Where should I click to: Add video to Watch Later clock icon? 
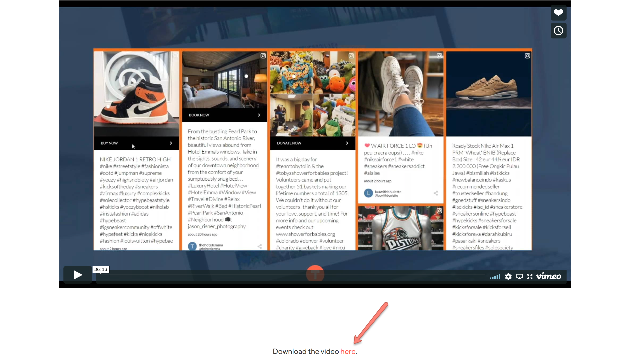tap(558, 31)
